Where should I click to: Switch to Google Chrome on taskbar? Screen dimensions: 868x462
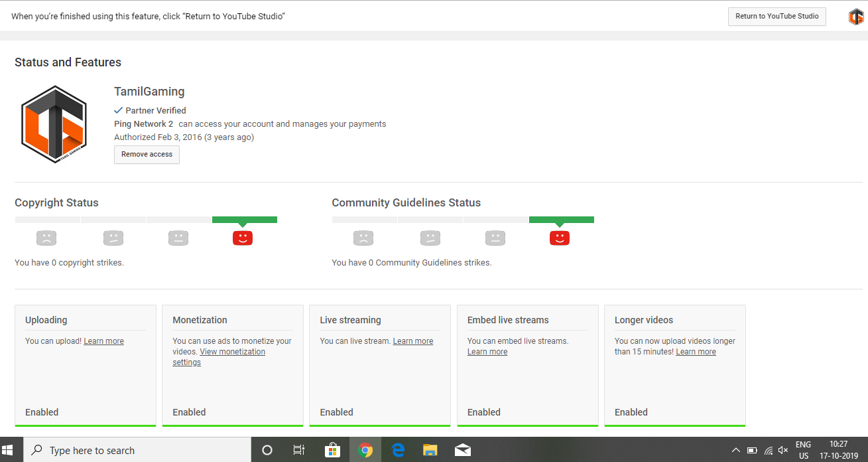point(365,450)
